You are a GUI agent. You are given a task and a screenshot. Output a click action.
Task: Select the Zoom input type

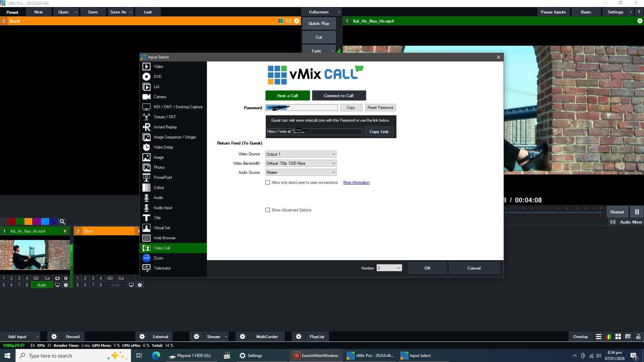[x=173, y=258]
